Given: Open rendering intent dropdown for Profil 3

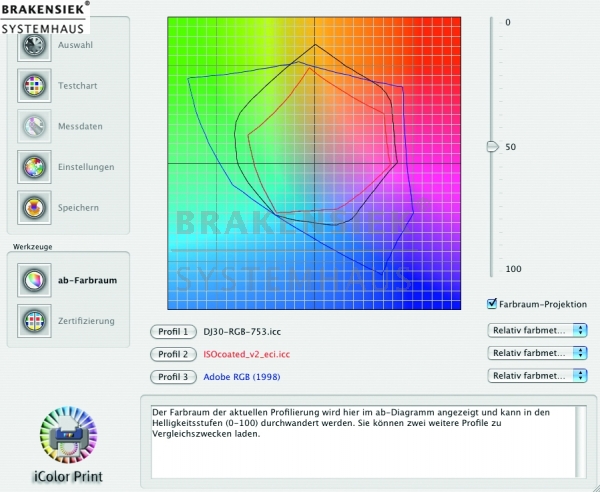Looking at the screenshot, I should click(537, 376).
